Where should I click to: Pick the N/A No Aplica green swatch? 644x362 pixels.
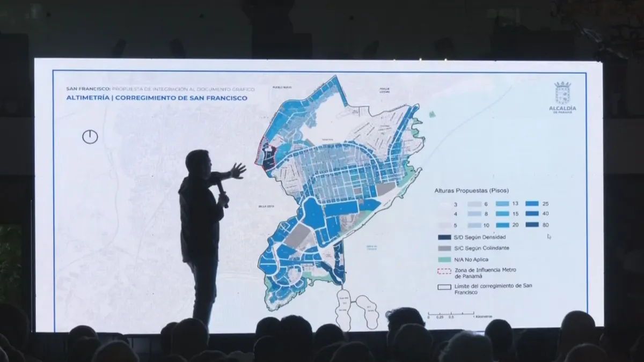tap(444, 258)
